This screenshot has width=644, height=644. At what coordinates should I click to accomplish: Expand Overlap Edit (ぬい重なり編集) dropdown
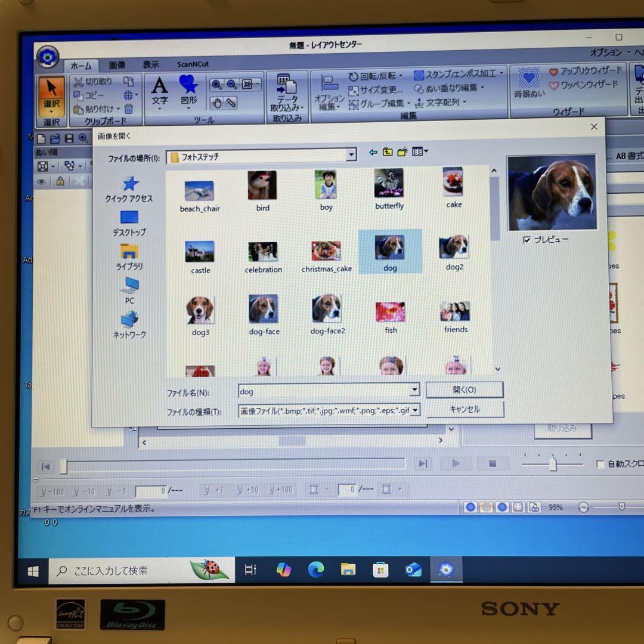pos(482,88)
